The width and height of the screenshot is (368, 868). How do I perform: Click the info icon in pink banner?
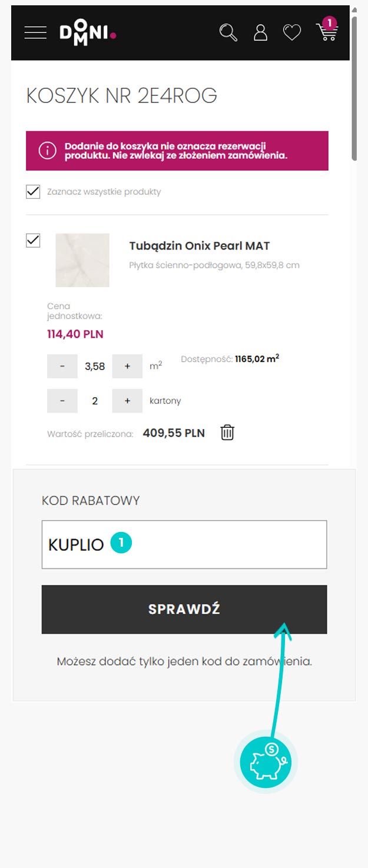click(x=47, y=151)
